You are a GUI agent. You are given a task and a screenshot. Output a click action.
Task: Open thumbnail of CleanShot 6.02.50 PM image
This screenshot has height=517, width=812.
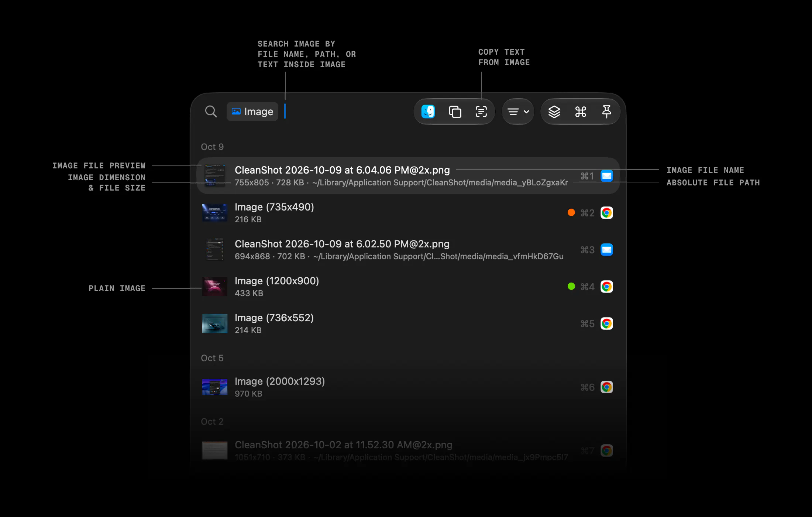[215, 250]
